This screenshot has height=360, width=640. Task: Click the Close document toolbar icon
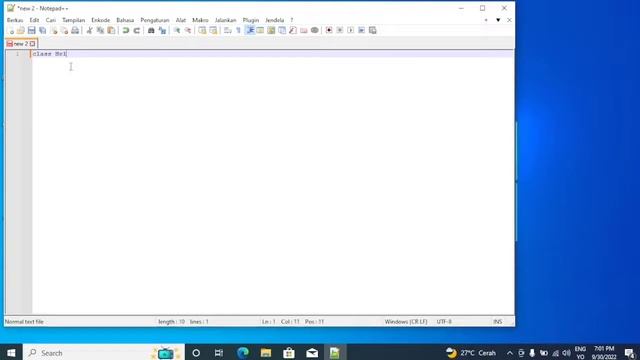point(54,31)
